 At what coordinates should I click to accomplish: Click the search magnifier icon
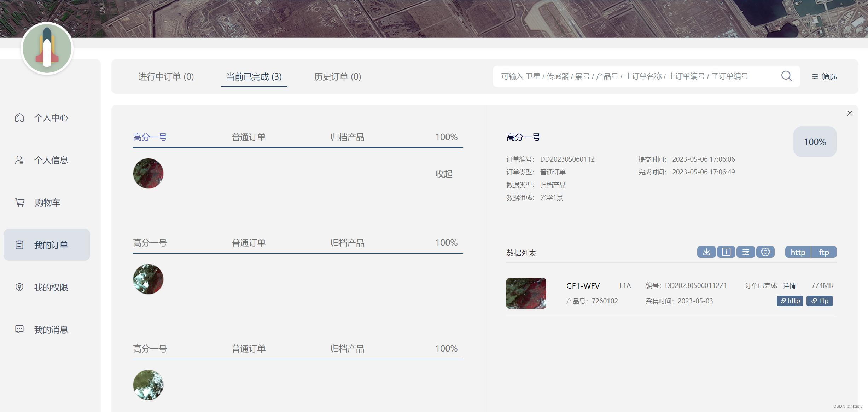(786, 76)
